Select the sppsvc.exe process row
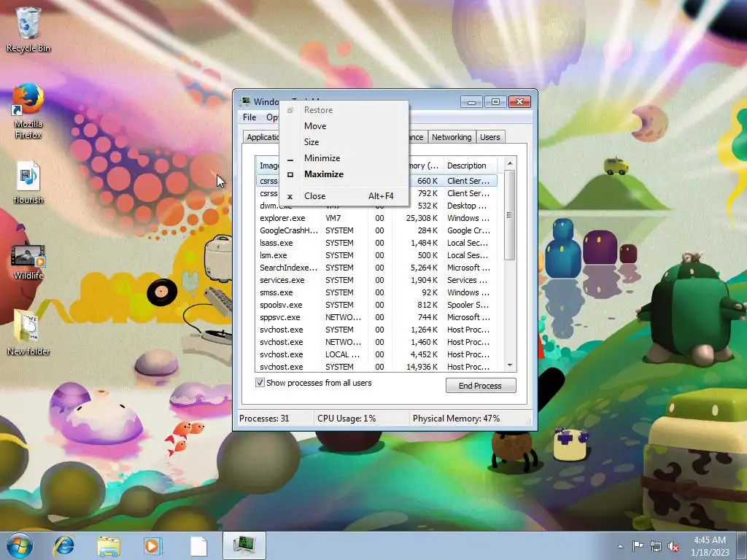 pos(376,317)
